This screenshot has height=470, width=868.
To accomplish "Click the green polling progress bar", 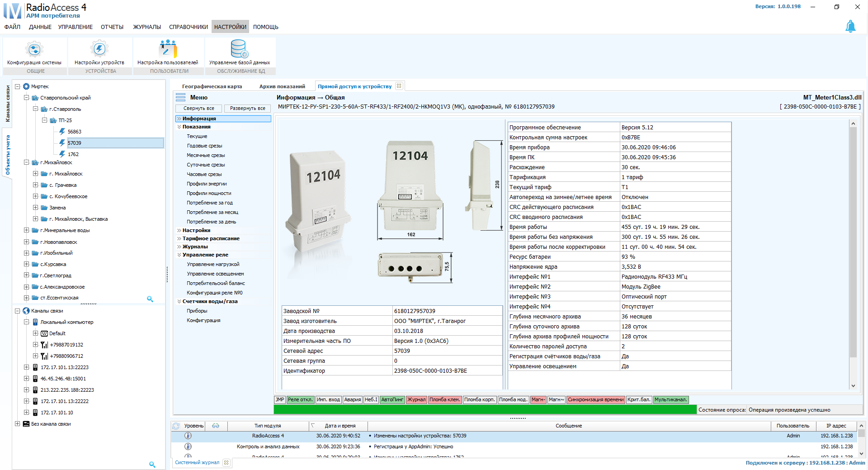I will [x=485, y=409].
